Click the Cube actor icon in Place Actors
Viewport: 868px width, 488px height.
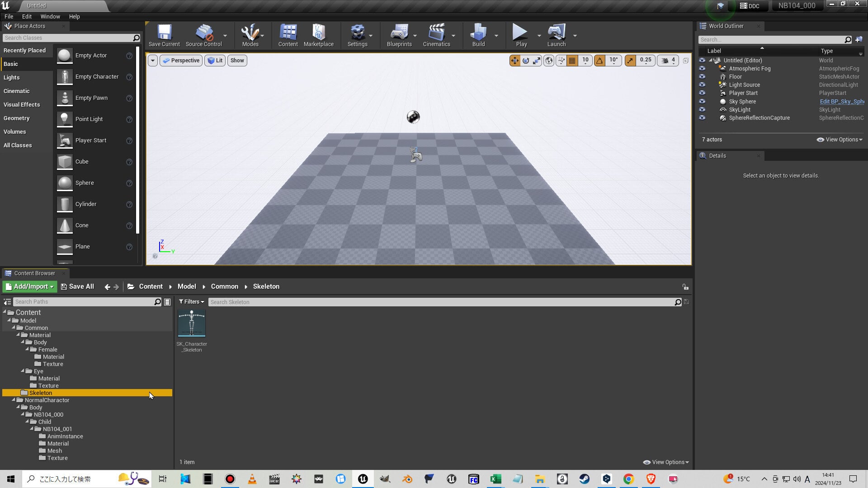click(65, 162)
